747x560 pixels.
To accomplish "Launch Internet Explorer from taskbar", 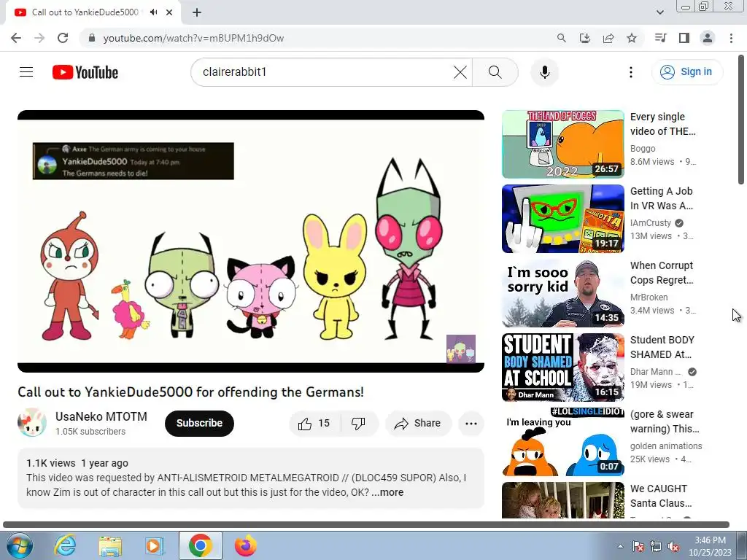I will [x=65, y=545].
